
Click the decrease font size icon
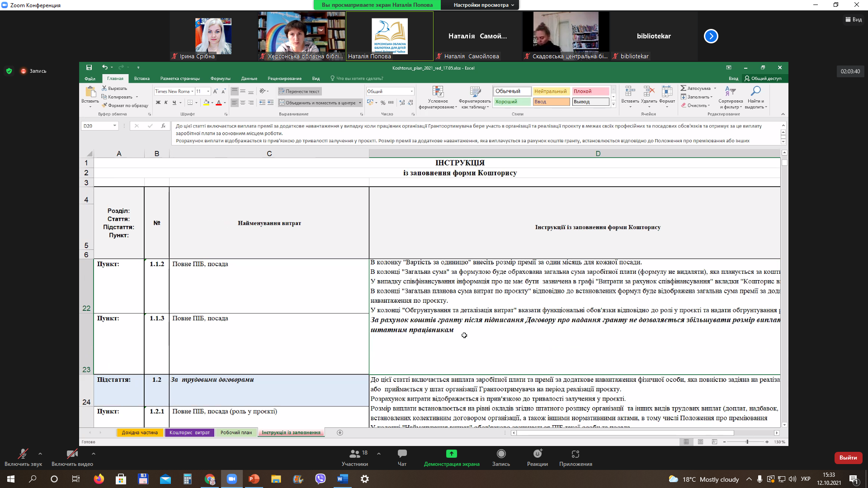coord(223,91)
